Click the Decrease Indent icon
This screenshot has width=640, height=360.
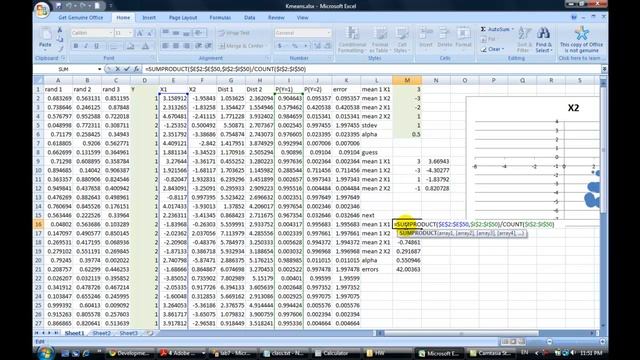point(198,46)
